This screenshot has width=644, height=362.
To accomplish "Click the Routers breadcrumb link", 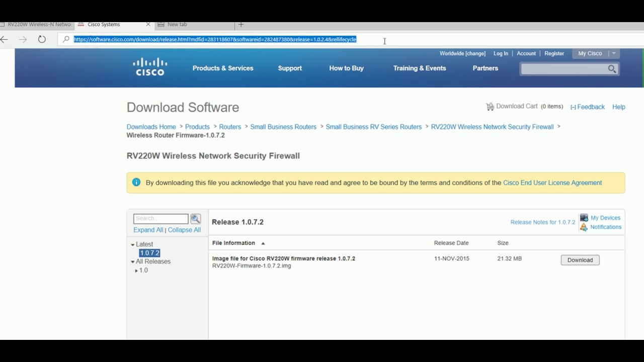I will [x=230, y=127].
